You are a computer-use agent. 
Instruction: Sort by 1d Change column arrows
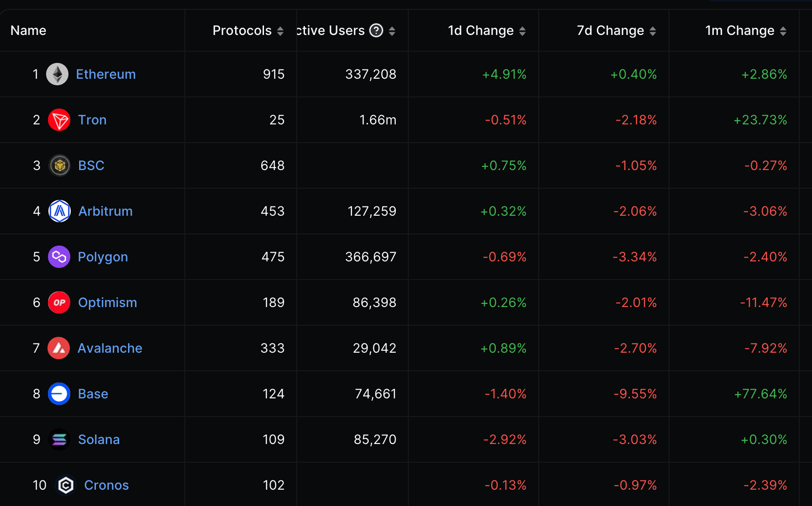522,31
